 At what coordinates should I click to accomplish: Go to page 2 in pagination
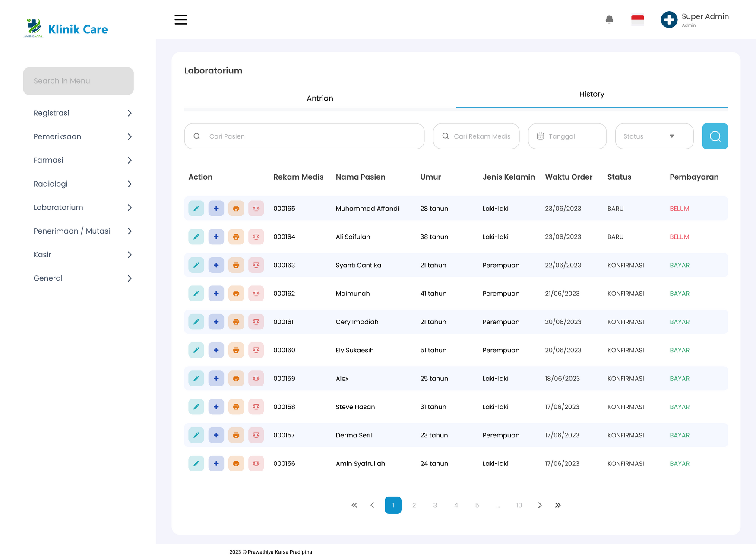[414, 505]
